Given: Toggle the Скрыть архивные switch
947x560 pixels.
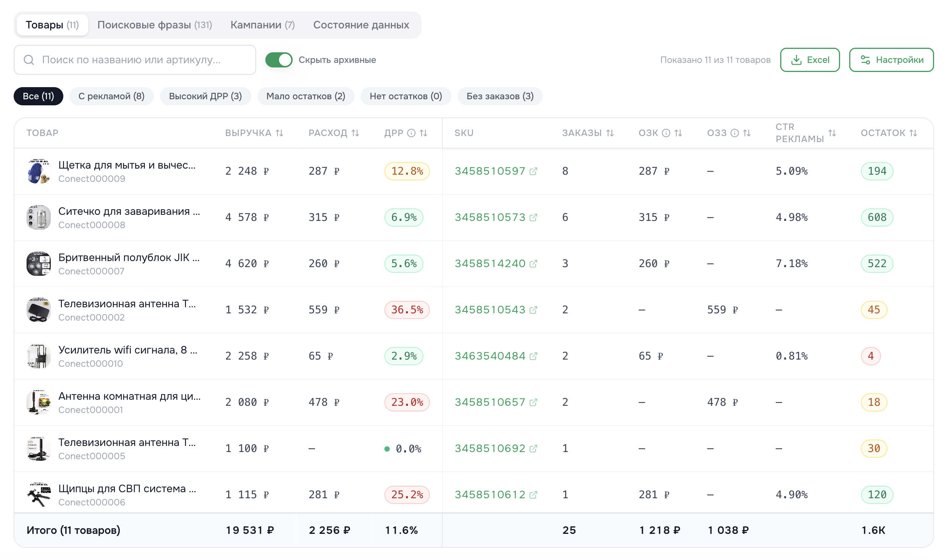Looking at the screenshot, I should (279, 60).
